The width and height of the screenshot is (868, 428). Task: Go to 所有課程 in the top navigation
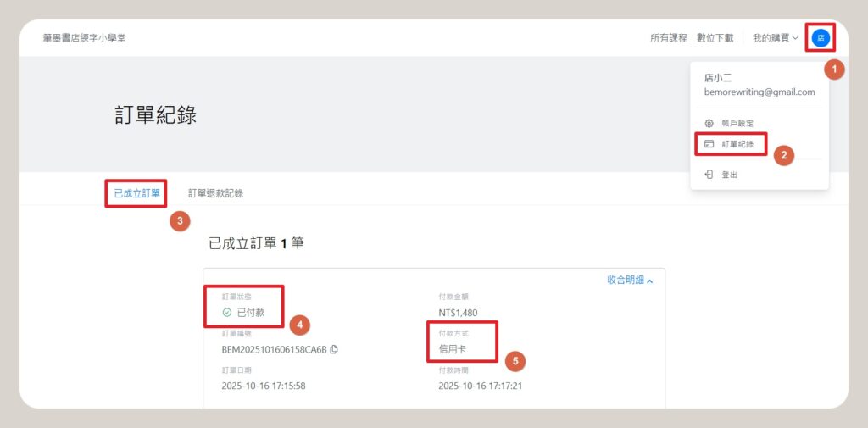[668, 38]
